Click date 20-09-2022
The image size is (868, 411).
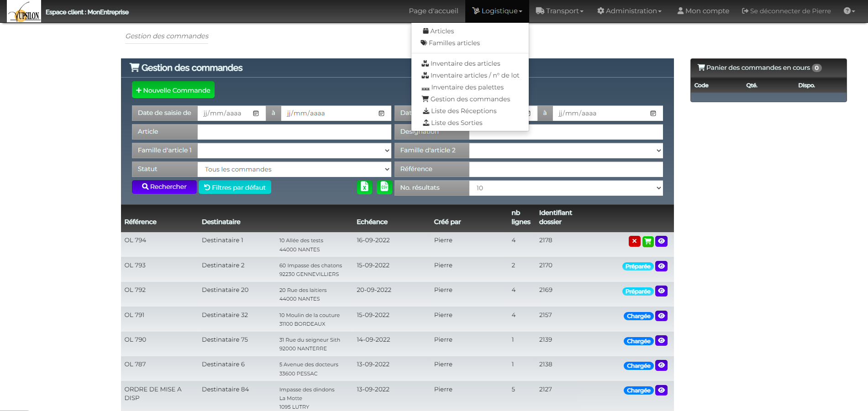[x=374, y=290]
